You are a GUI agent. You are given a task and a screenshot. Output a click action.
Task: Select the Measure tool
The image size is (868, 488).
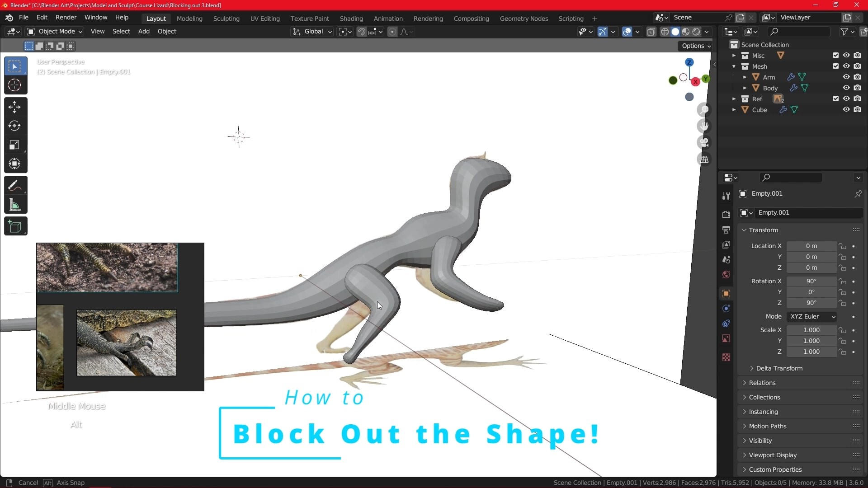click(x=15, y=205)
